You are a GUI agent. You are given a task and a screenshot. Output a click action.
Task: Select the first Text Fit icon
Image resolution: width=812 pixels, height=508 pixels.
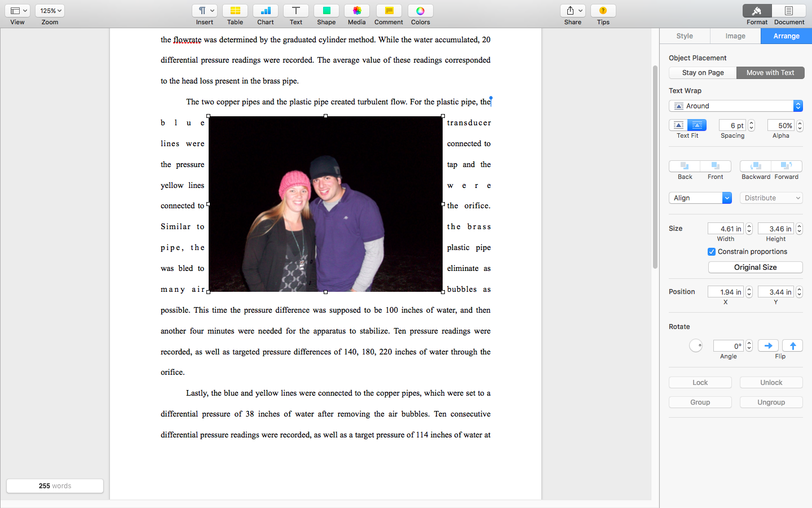[x=678, y=125]
